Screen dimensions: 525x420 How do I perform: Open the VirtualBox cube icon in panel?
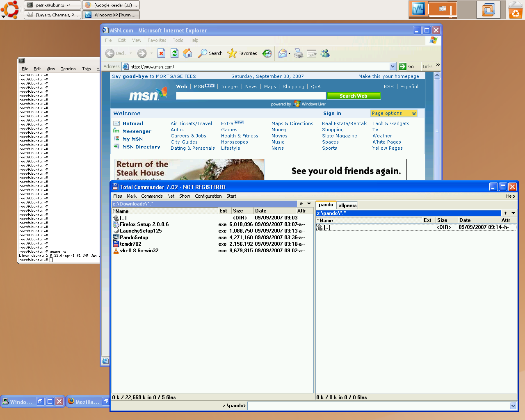click(488, 9)
